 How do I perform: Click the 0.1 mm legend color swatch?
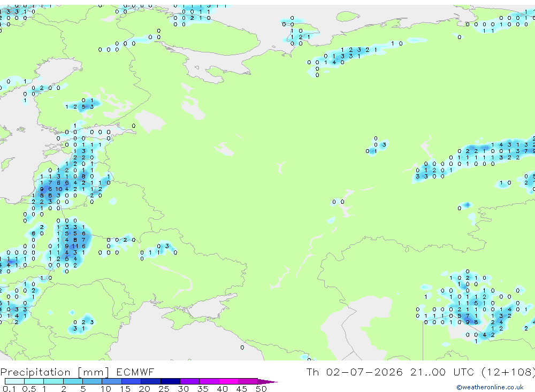pos(14,381)
